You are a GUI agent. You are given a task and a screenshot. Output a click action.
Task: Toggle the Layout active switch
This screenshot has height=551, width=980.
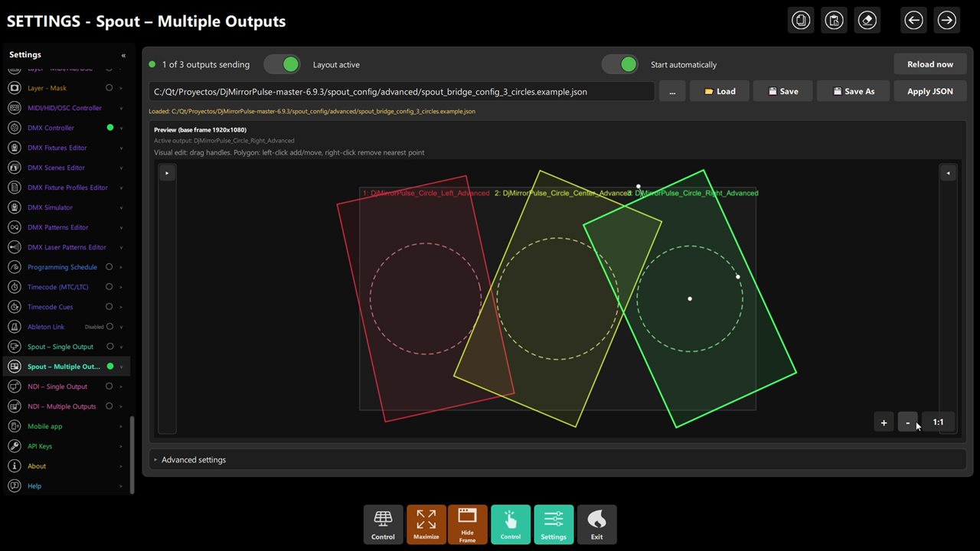coord(282,64)
